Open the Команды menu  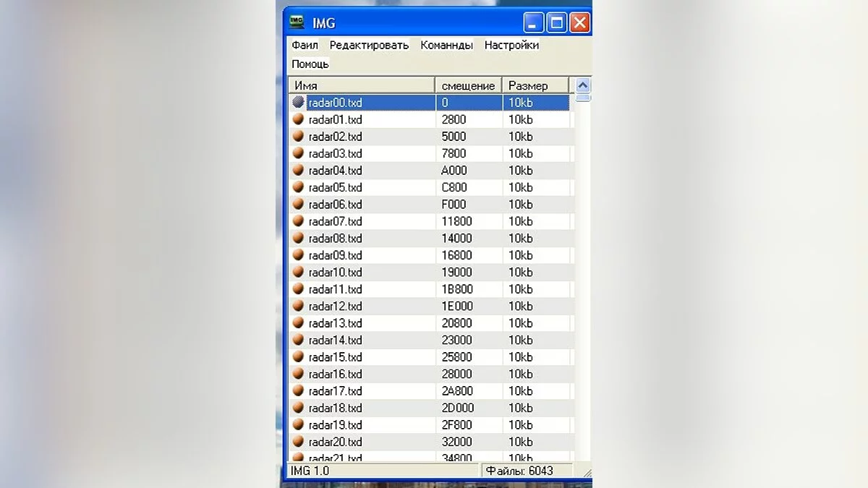tap(446, 45)
